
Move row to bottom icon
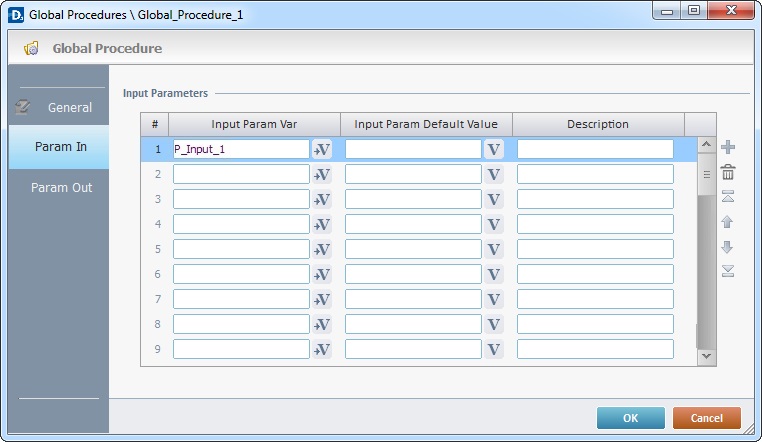tap(727, 271)
